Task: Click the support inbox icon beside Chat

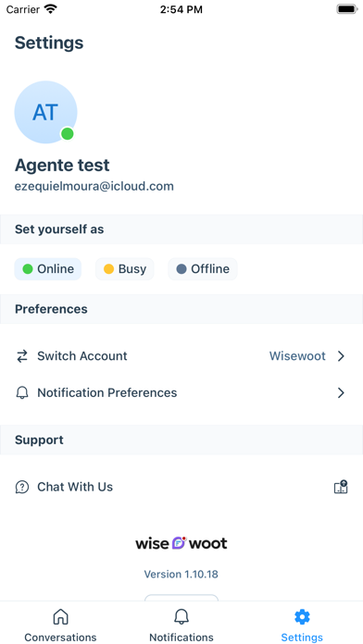Action: pos(341,487)
